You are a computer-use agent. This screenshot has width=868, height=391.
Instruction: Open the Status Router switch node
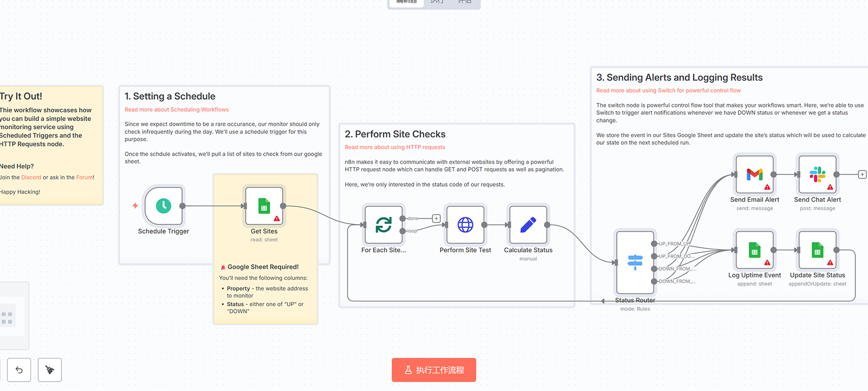(x=635, y=262)
